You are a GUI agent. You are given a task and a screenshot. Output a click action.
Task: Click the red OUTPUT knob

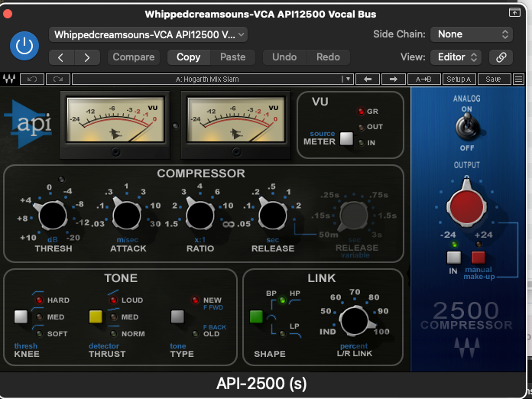tap(467, 206)
